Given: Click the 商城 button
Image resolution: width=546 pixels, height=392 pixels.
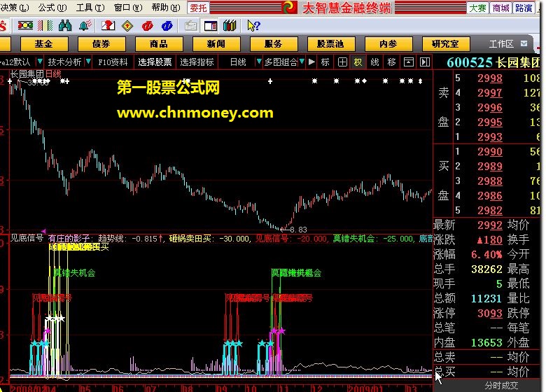Looking at the screenshot, I should pyautogui.click(x=500, y=8).
